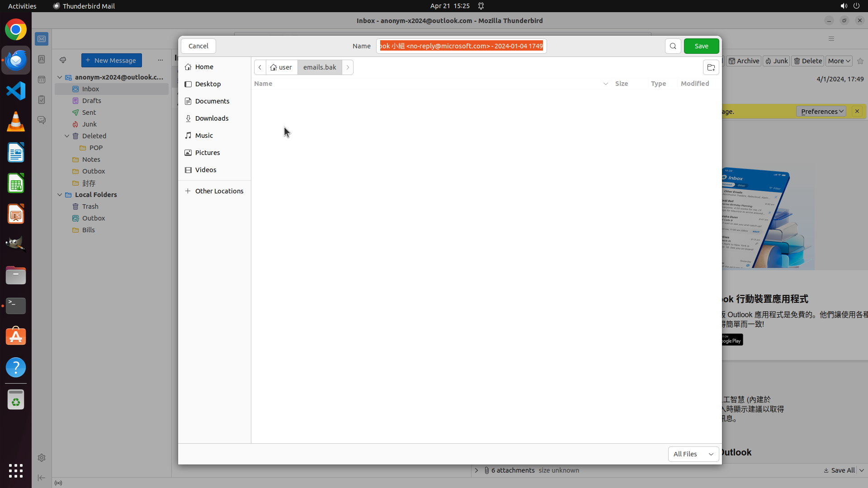
Task: Open chat icon in Thunderbird sidebar
Action: click(42, 120)
